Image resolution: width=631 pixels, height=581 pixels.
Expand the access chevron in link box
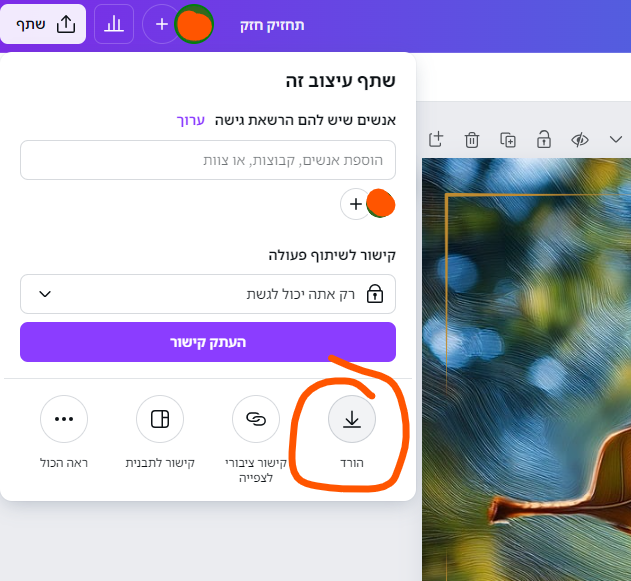(45, 294)
